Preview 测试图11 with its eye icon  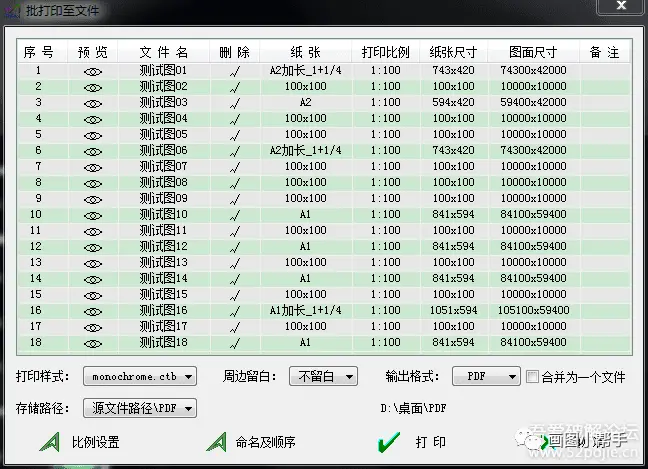tap(93, 232)
